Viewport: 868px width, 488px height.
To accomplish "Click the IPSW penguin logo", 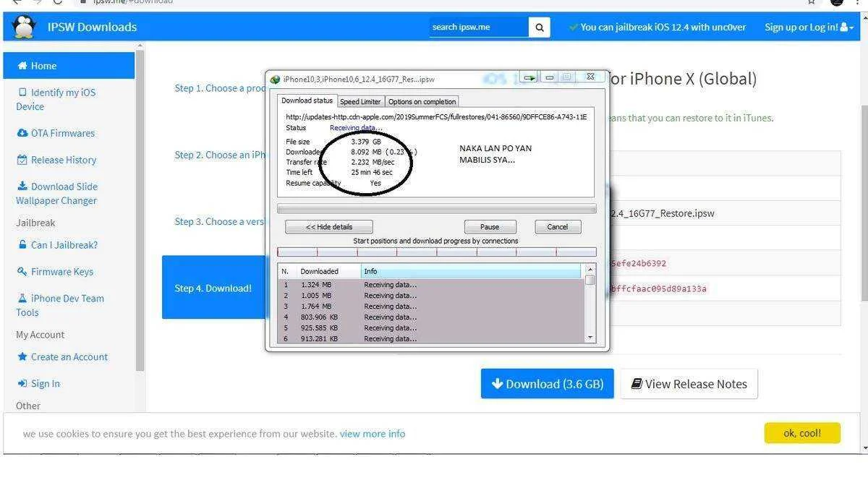I will (x=24, y=27).
